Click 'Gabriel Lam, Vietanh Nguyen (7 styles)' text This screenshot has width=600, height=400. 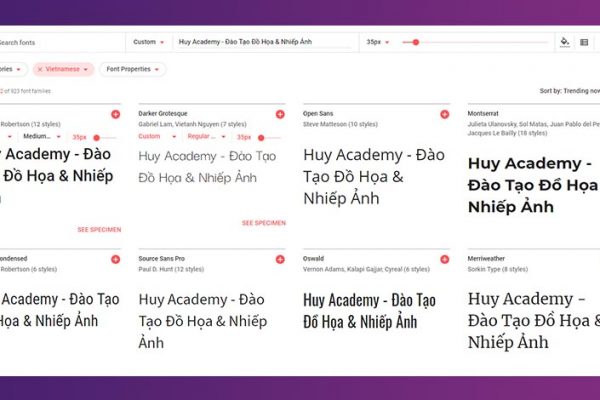tap(192, 124)
